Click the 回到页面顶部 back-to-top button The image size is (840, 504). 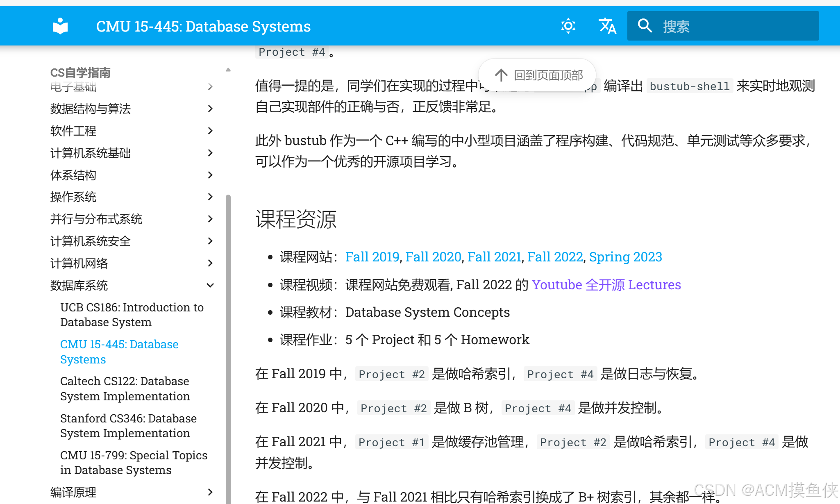(x=537, y=75)
